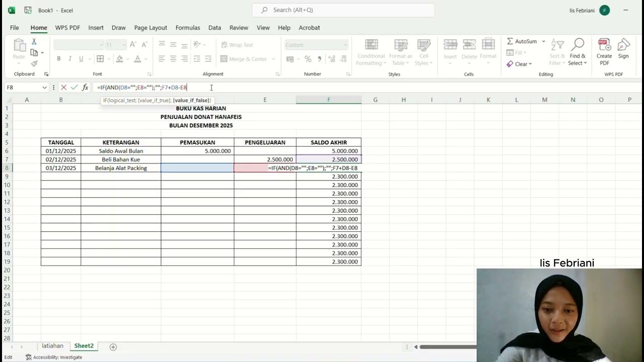Click Cell Styles button
Viewport: 644px width, 362px height.
[424, 52]
